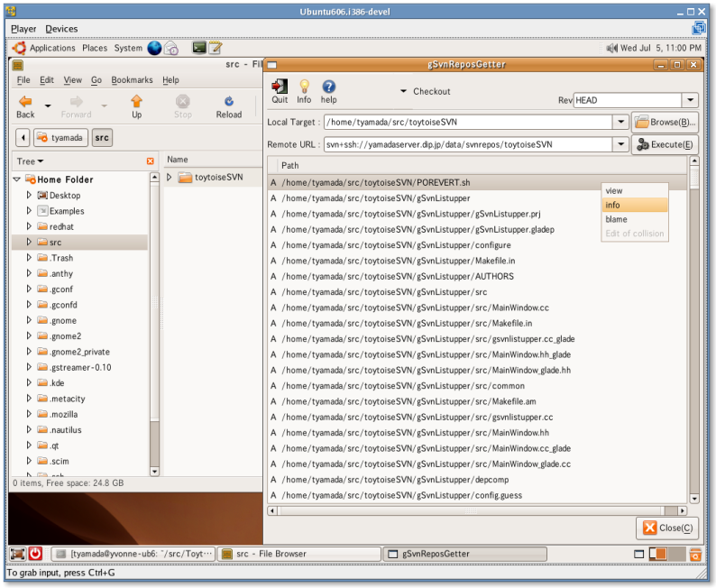Launch the terminal icon in the top panel
This screenshot has width=716, height=588.
point(199,48)
